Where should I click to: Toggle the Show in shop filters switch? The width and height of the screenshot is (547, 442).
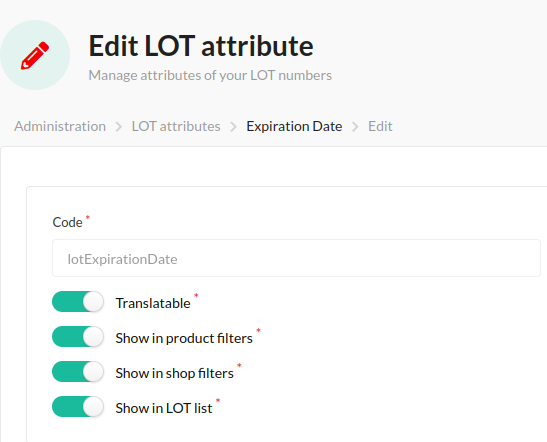[x=78, y=372]
